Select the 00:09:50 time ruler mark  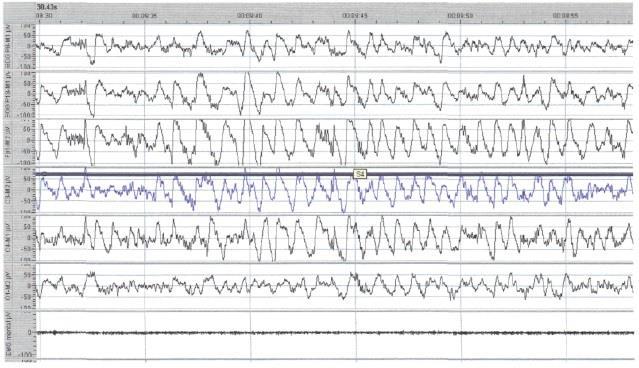(x=460, y=15)
